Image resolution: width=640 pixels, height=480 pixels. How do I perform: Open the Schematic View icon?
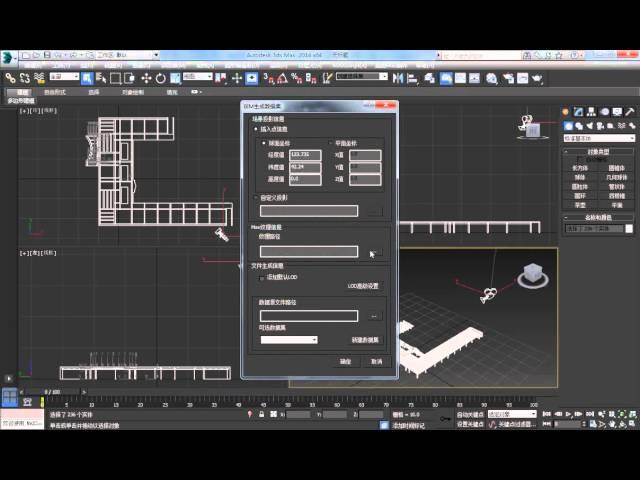click(474, 78)
